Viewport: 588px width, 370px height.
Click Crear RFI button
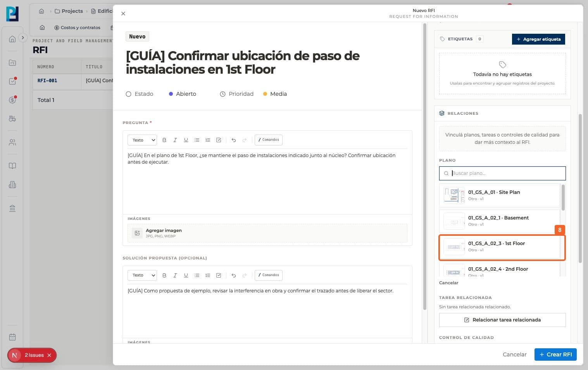555,354
